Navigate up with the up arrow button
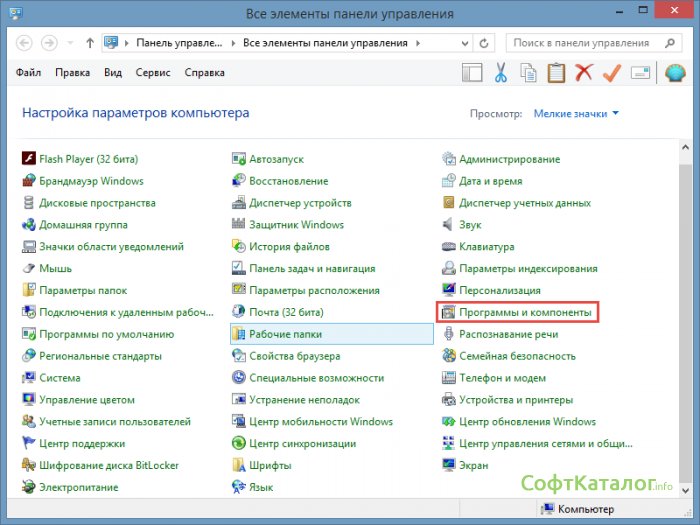 [x=90, y=44]
